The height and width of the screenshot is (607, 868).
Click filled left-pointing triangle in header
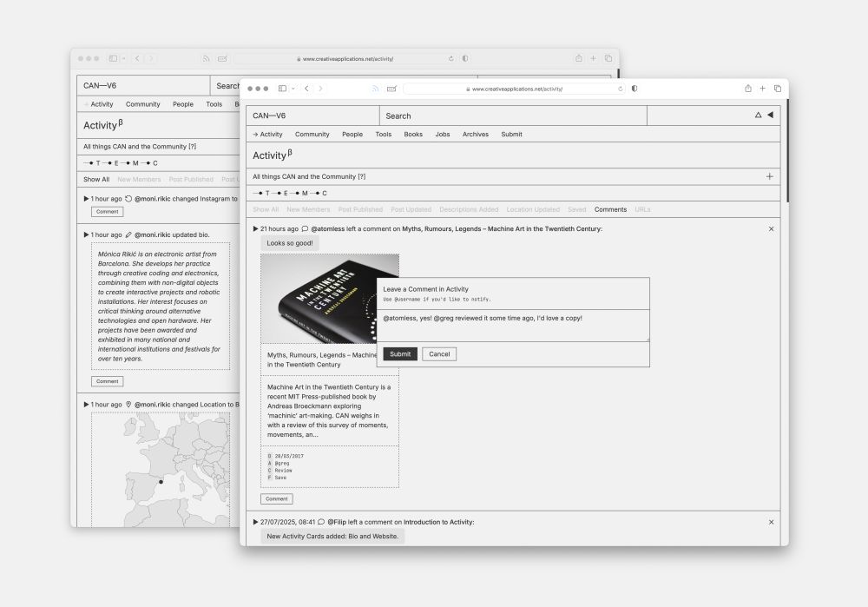[770, 115]
